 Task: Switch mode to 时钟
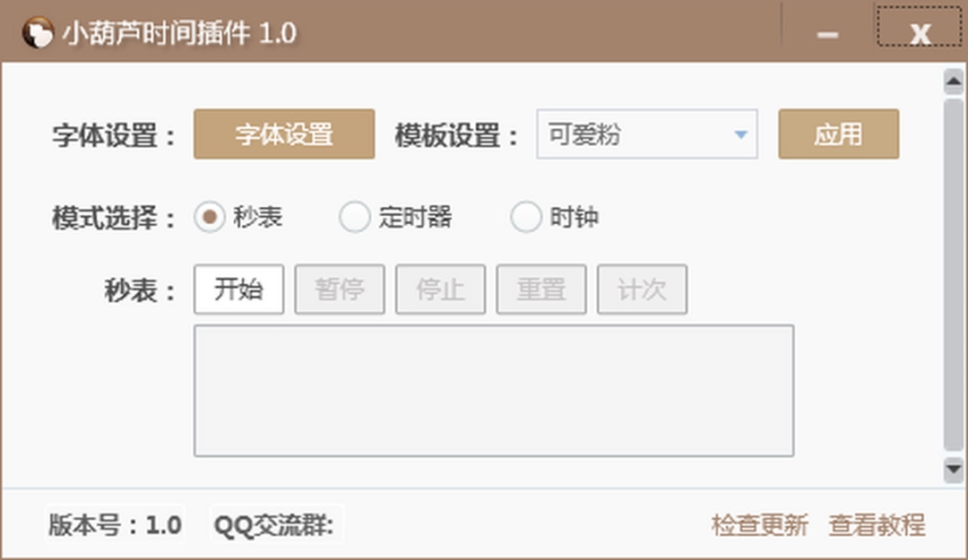point(525,218)
